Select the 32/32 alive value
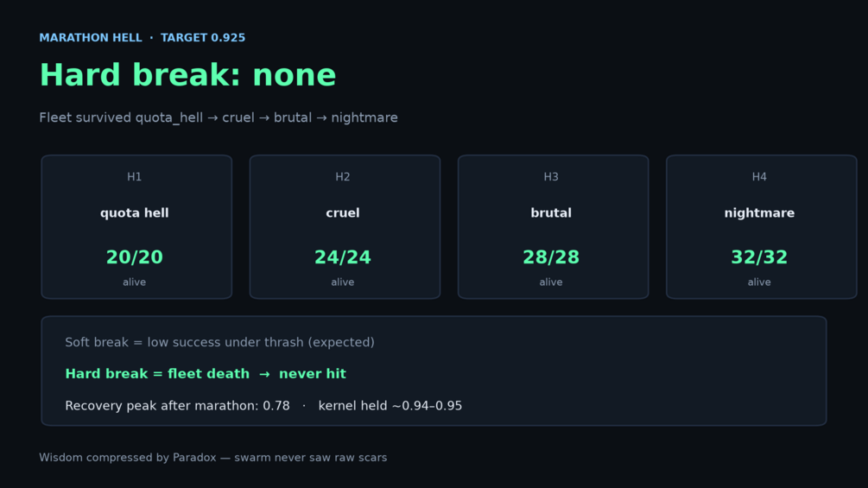The image size is (868, 488). click(x=759, y=257)
